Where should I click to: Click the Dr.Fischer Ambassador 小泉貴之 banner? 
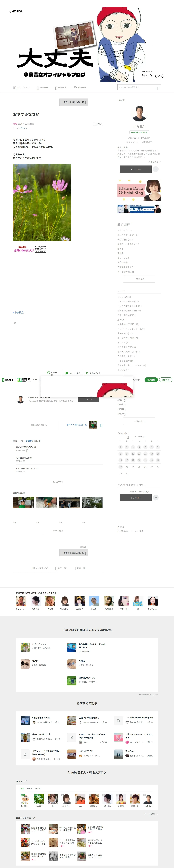tap(139, 209)
